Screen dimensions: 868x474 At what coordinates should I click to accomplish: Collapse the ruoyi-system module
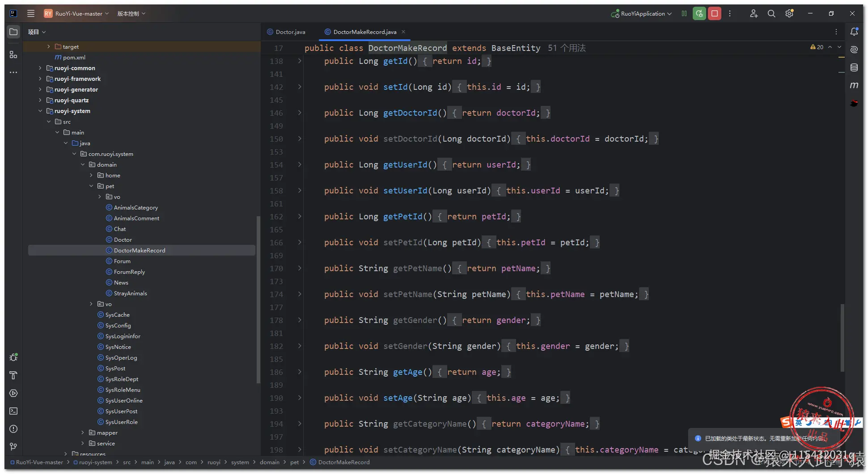coord(40,111)
